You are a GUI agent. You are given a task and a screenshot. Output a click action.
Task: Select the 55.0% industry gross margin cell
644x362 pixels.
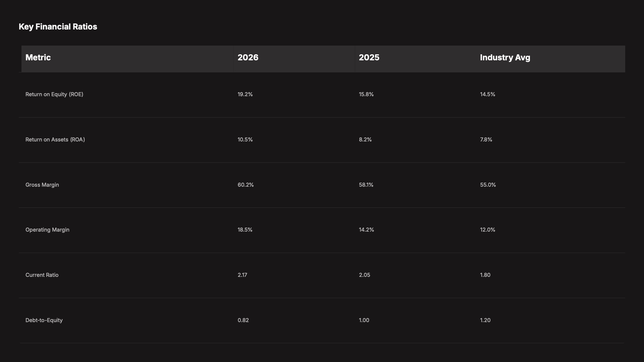pos(488,185)
